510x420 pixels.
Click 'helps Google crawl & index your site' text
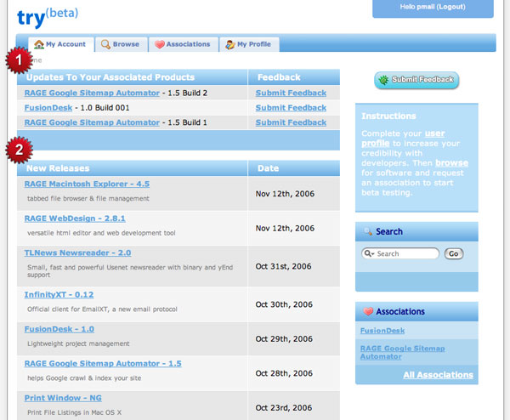(84, 378)
